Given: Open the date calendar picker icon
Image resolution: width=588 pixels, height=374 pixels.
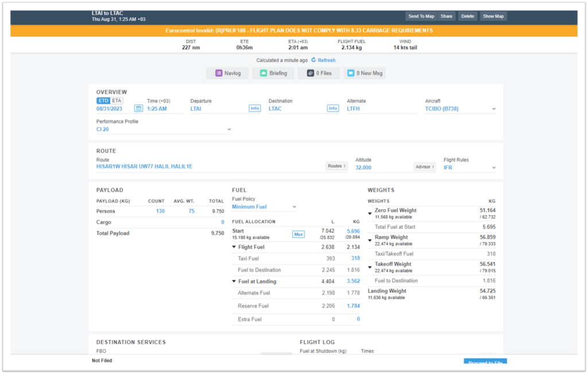Looking at the screenshot, I should [138, 108].
